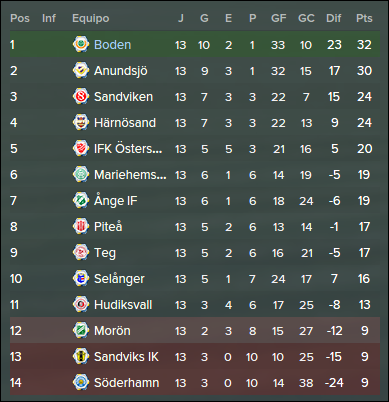Image resolution: width=389 pixels, height=402 pixels.
Task: Open the Boden team link
Action: (113, 45)
